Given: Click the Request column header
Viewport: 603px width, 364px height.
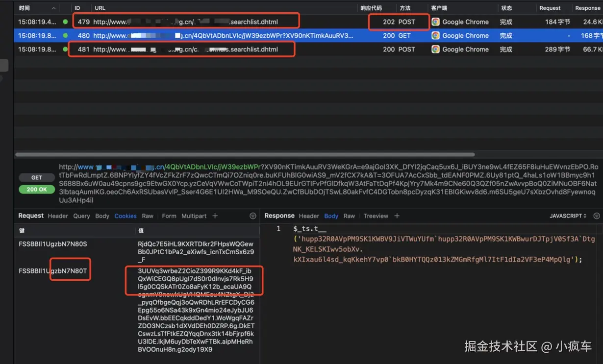Looking at the screenshot, I should [550, 8].
